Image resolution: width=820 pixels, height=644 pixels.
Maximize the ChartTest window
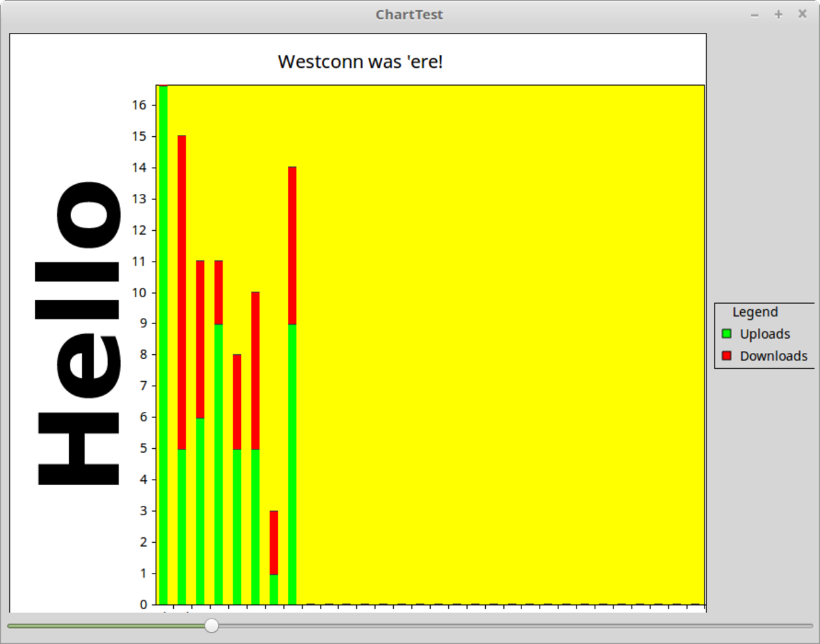[x=778, y=15]
